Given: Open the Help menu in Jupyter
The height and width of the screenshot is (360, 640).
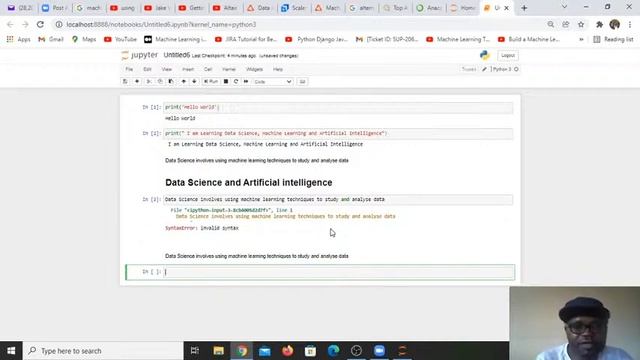Looking at the screenshot, I should [278, 69].
